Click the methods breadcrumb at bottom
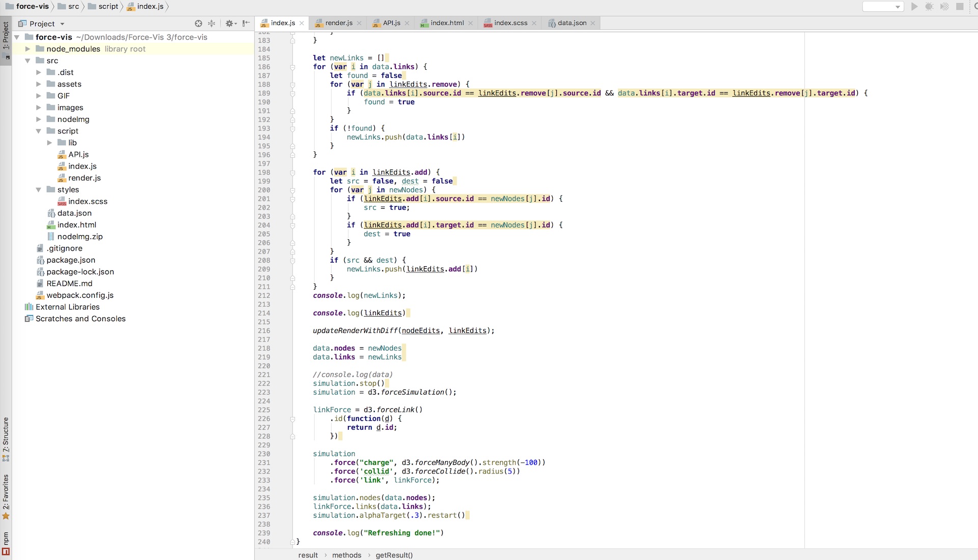The height and width of the screenshot is (560, 978). click(346, 555)
